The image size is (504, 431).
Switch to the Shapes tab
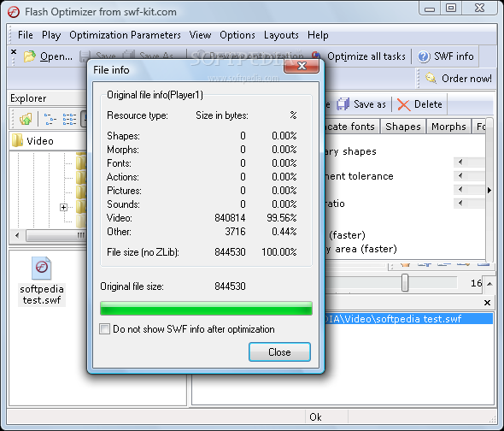tap(403, 127)
